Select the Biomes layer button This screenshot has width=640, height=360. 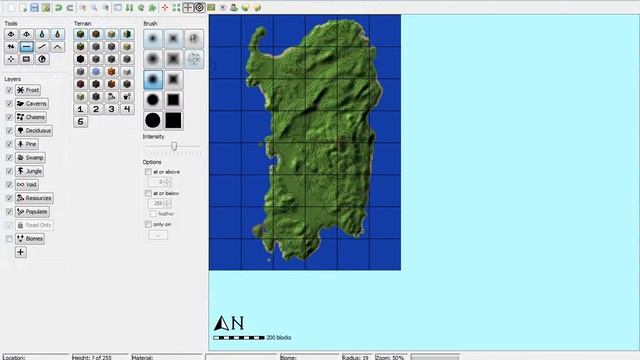30,239
